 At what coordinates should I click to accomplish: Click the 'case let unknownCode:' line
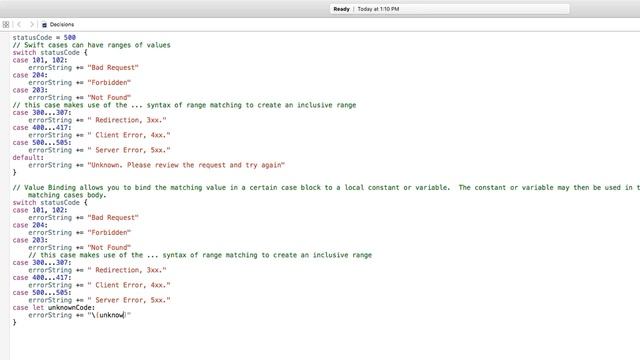coord(54,308)
